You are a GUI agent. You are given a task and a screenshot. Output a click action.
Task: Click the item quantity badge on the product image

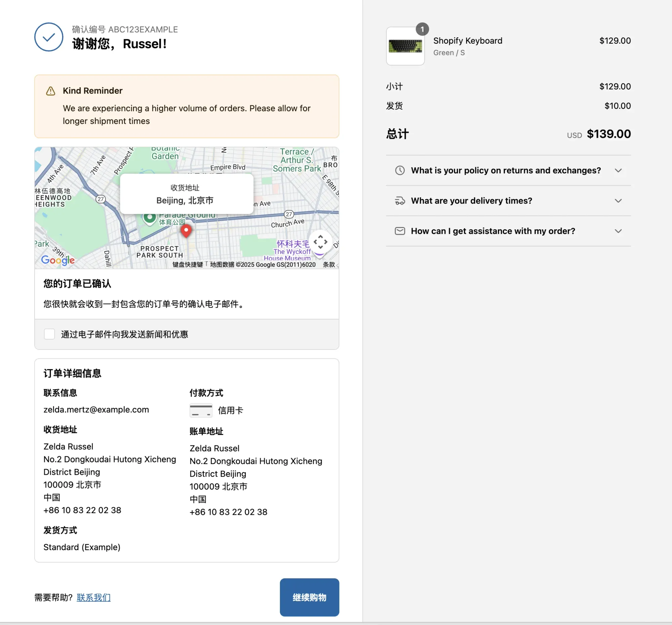[x=423, y=30]
